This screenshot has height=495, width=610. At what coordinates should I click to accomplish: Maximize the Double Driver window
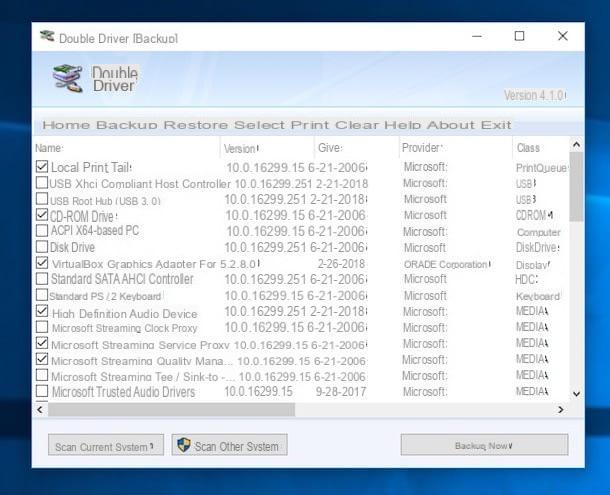point(519,36)
